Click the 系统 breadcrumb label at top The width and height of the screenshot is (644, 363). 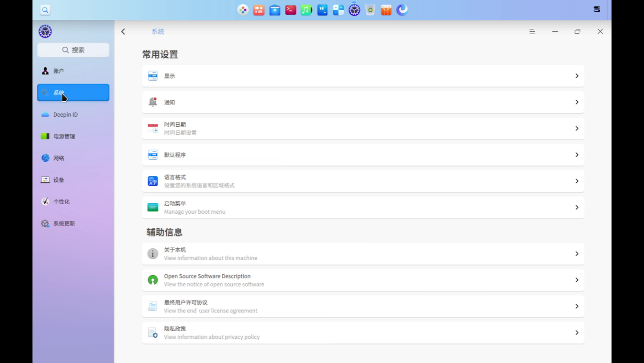coord(157,31)
